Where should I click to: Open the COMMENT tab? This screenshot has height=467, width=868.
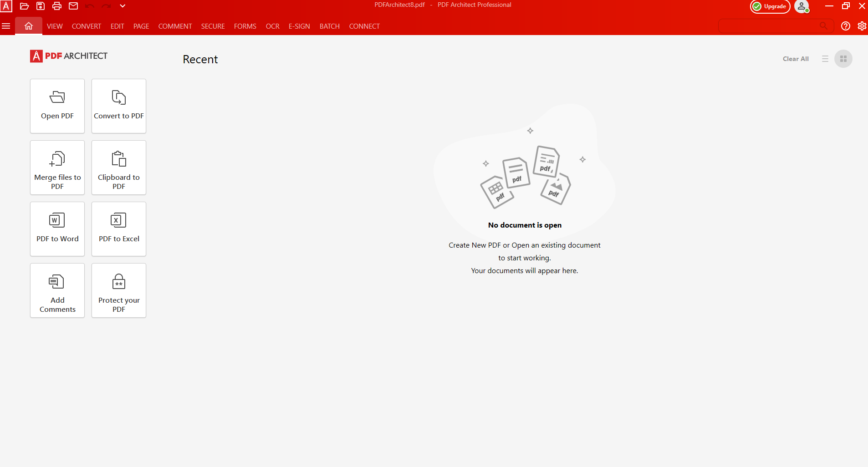tap(175, 26)
